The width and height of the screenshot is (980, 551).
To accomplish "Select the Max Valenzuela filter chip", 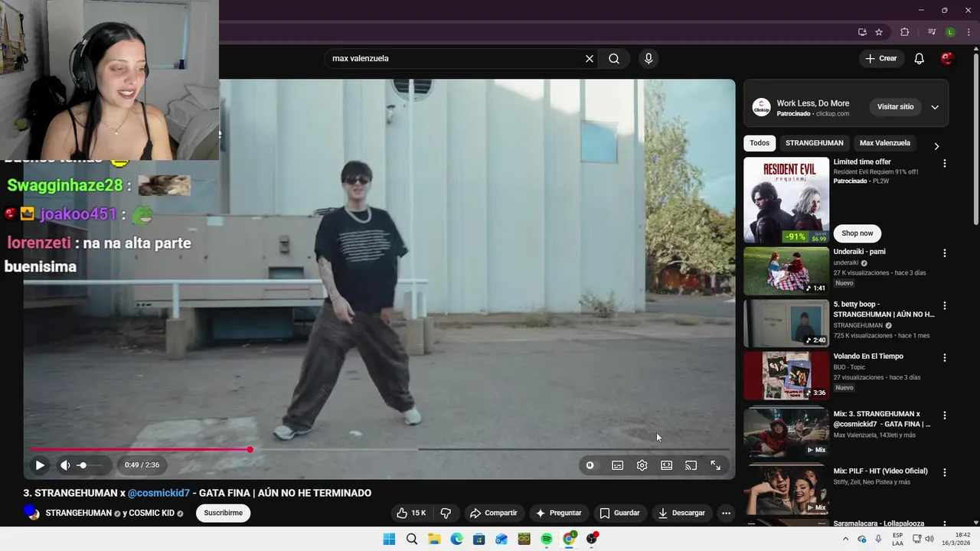I will point(884,143).
